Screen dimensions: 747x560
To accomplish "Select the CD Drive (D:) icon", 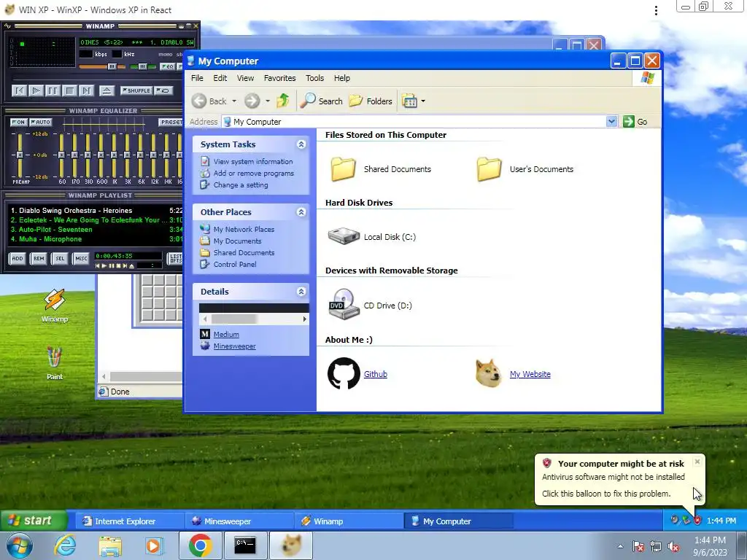I will coord(344,304).
